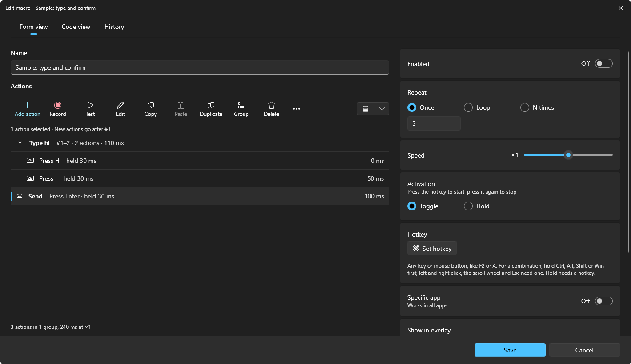Switch to the Form view tab
This screenshot has height=364, width=631.
click(34, 27)
